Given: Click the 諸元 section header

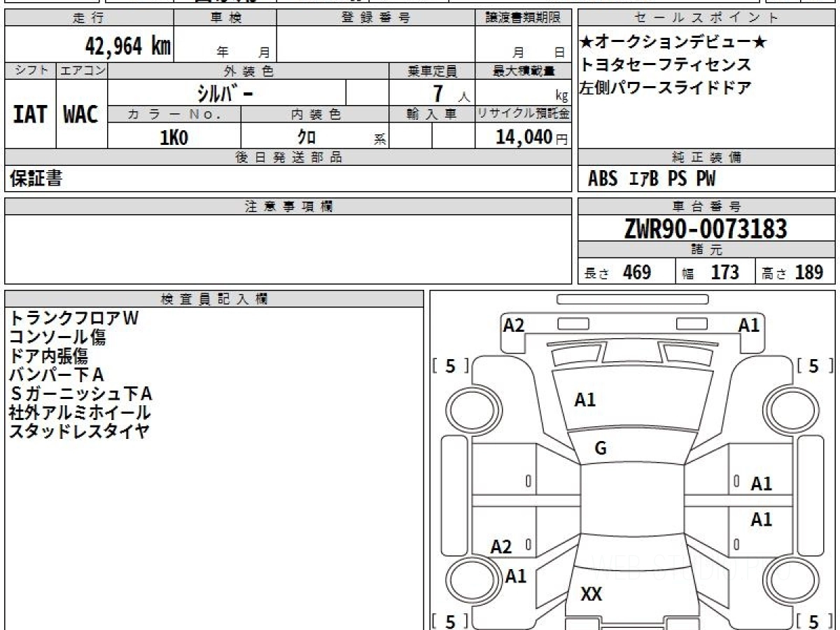Looking at the screenshot, I should [707, 250].
